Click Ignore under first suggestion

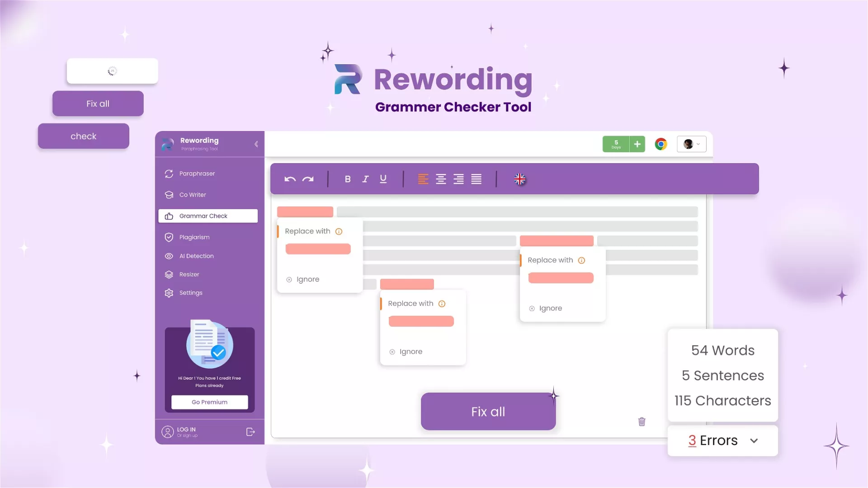click(307, 279)
